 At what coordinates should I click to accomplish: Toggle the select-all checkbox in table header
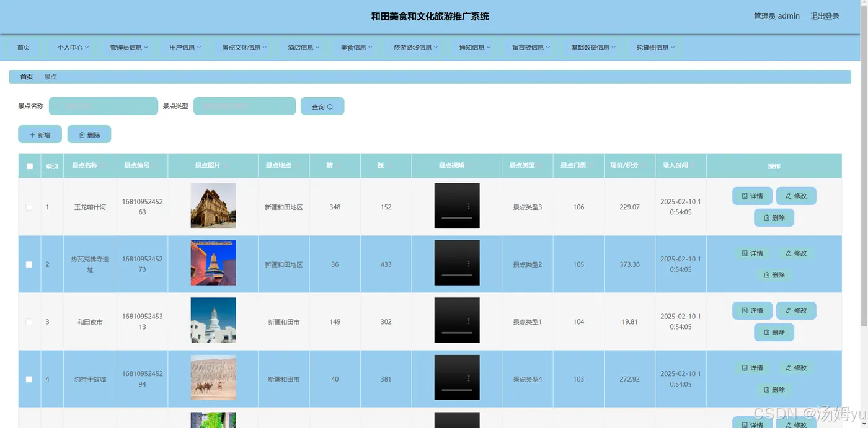pos(29,166)
